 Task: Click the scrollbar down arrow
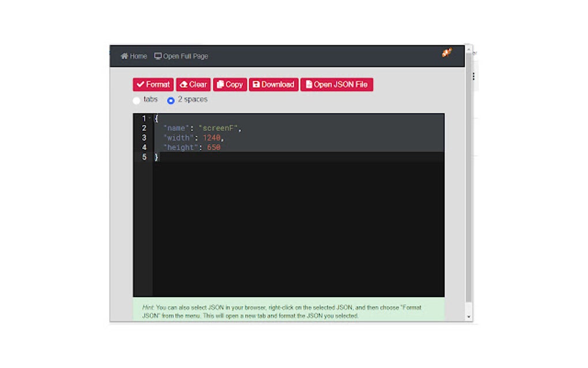click(x=468, y=317)
